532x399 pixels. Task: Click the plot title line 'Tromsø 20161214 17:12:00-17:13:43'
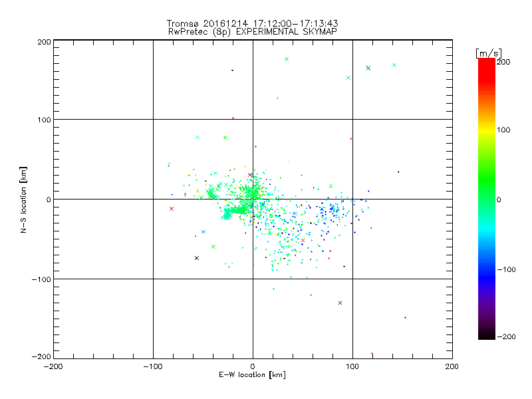point(252,23)
